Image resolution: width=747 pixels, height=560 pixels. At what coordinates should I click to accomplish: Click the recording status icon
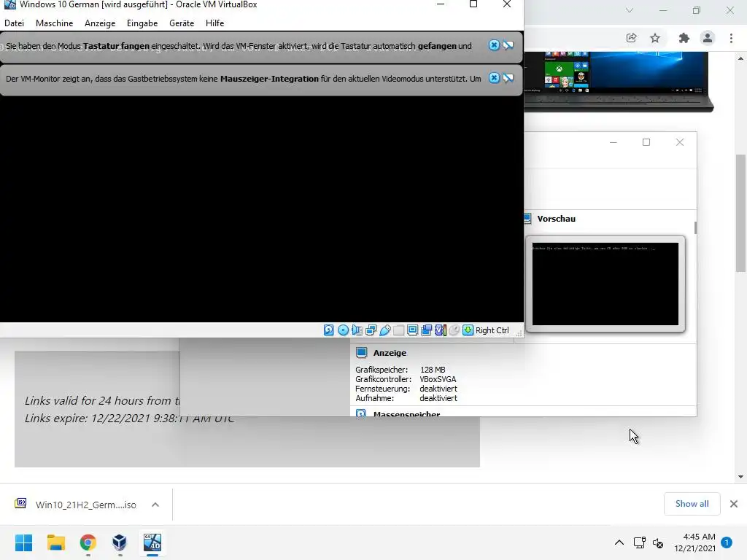coord(426,330)
